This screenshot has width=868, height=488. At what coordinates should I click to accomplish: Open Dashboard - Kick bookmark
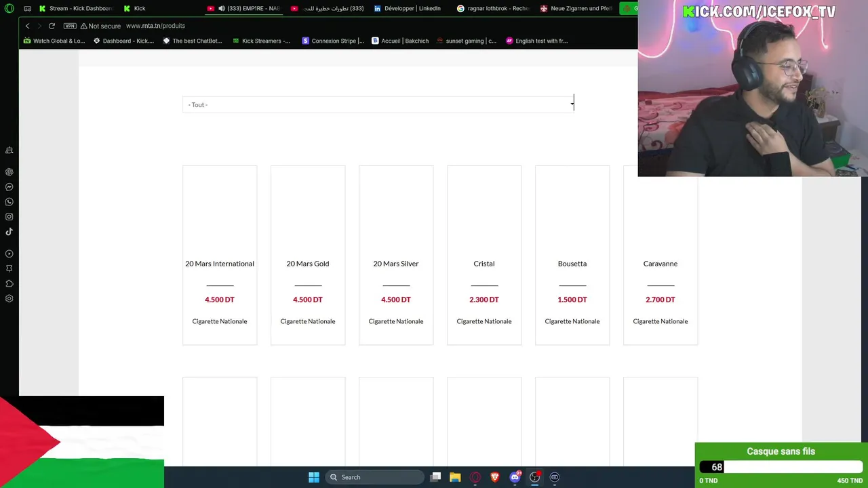point(123,41)
